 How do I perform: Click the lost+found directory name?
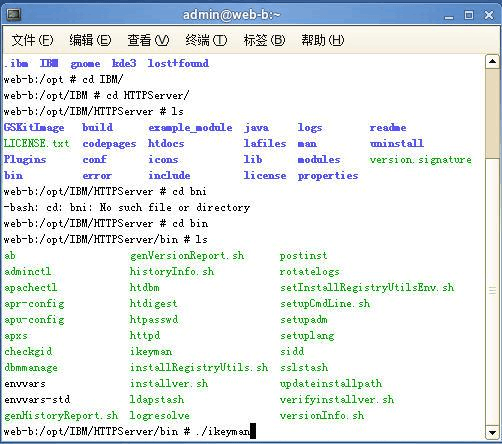pyautogui.click(x=178, y=63)
